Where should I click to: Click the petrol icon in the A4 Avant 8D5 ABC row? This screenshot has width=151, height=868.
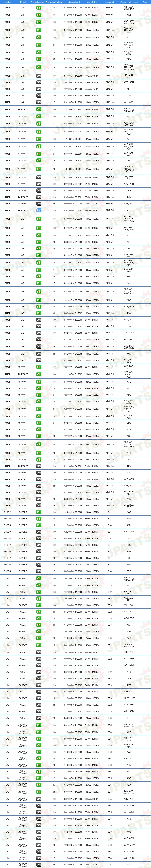pyautogui.click(x=39, y=161)
